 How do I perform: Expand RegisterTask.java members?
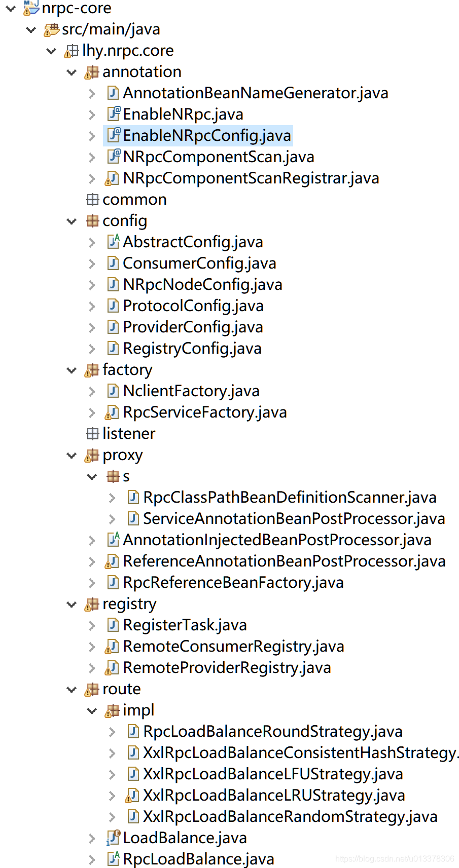[x=92, y=626]
